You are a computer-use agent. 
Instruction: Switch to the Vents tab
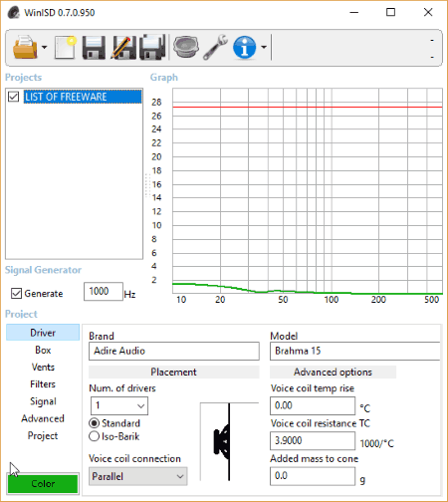(43, 368)
